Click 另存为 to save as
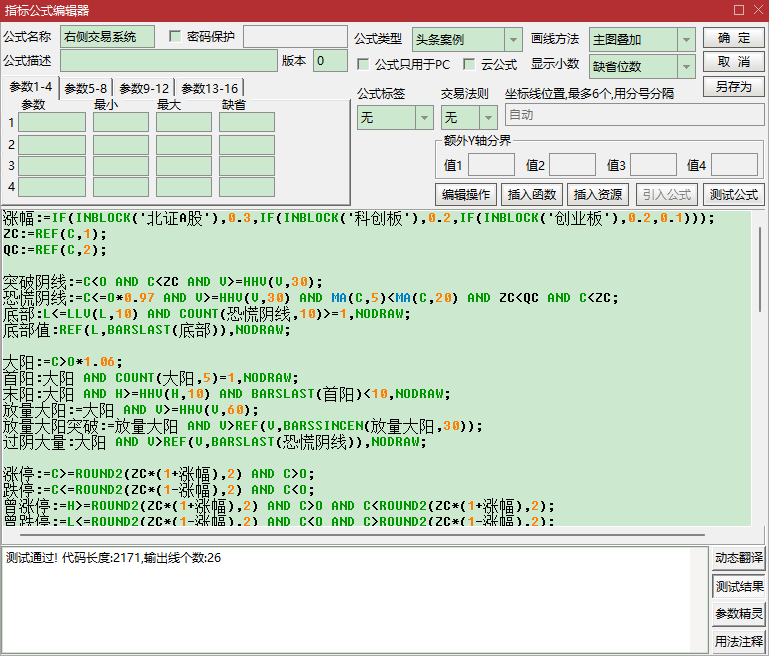The height and width of the screenshot is (656, 769). coord(734,86)
